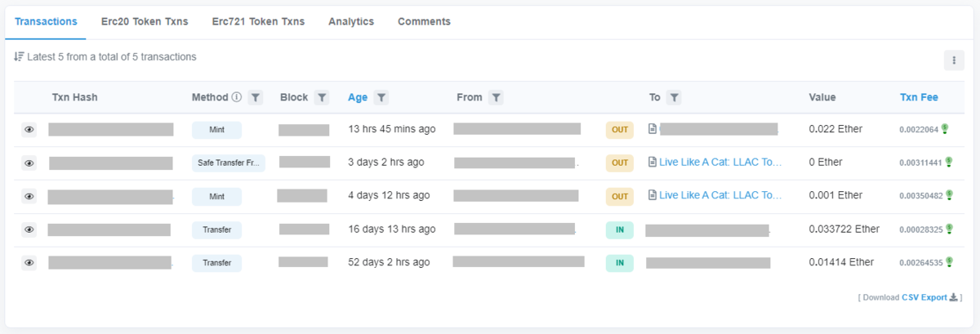This screenshot has width=980, height=334.
Task: Click the contract document icon in Safe Transfer row
Action: click(x=653, y=163)
